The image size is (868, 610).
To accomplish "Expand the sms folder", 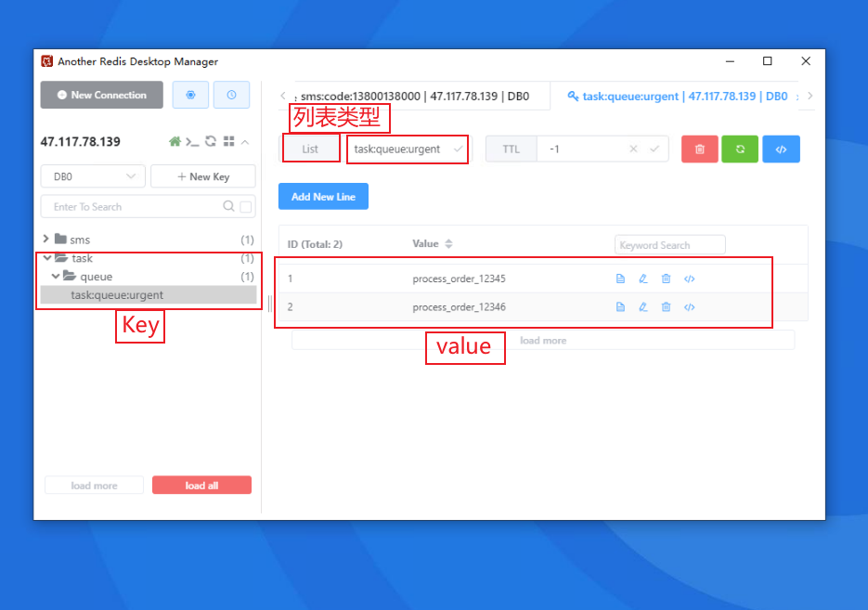I will pos(45,239).
